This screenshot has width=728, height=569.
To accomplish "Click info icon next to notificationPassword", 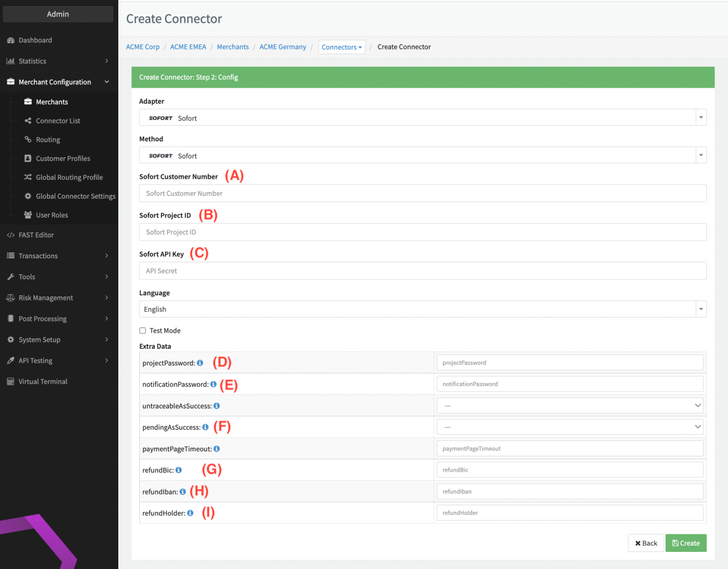I will 213,385.
